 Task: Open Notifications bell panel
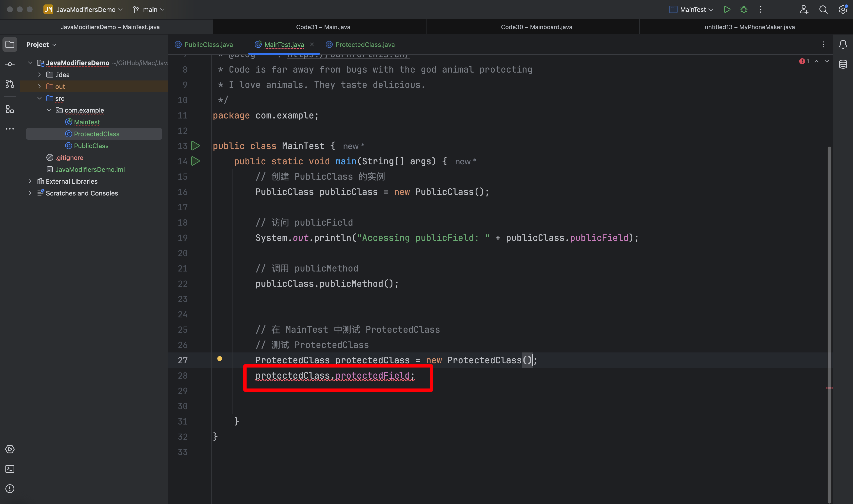[843, 44]
